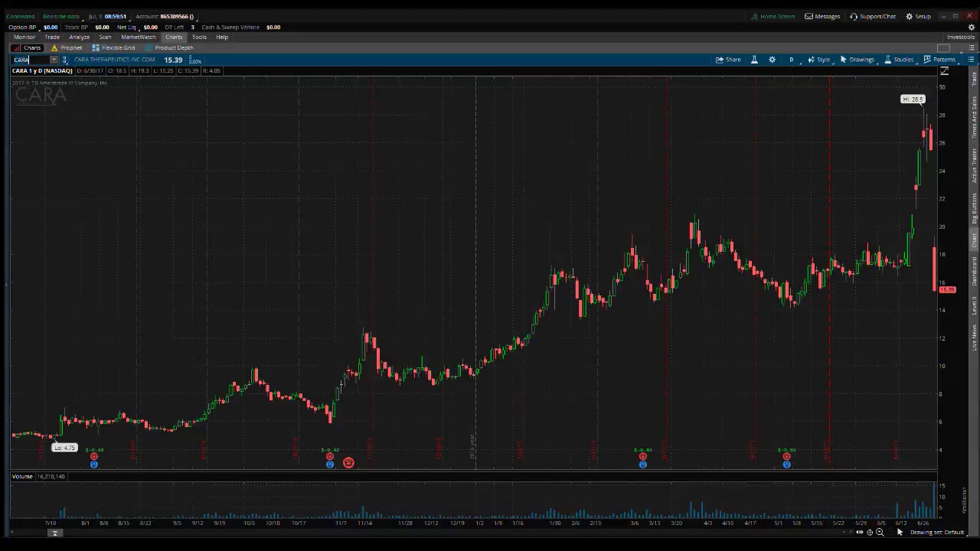
Task: Click the Account number selector
Action: coord(165,16)
